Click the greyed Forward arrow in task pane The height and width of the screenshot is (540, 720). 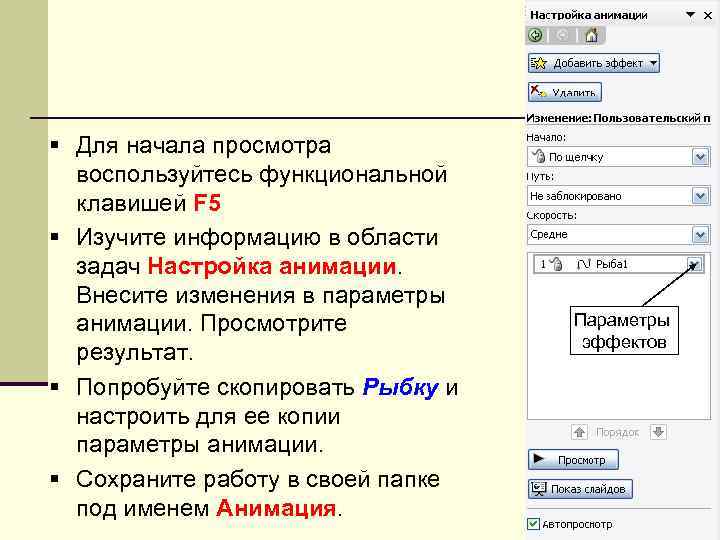pyautogui.click(x=562, y=35)
